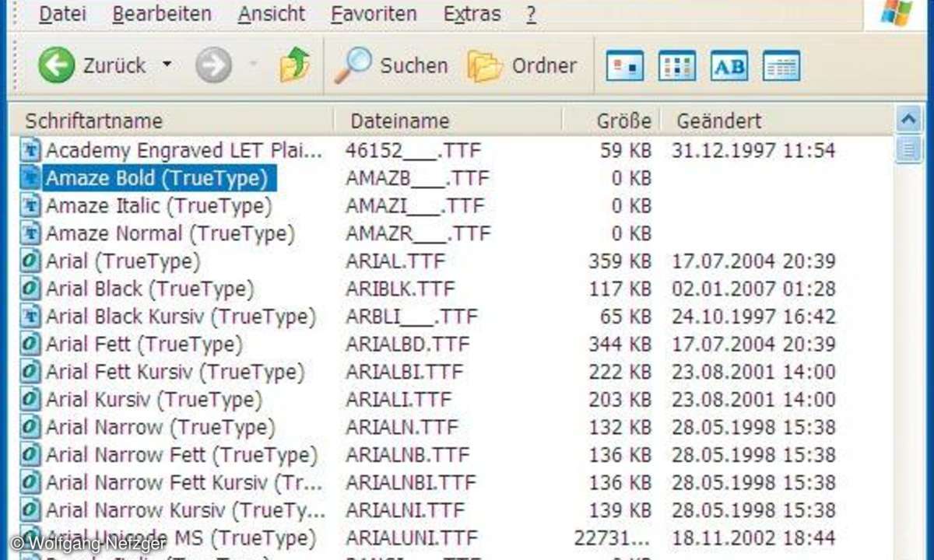934x560 pixels.
Task: Click the grey forward arrow button
Action: click(x=213, y=66)
